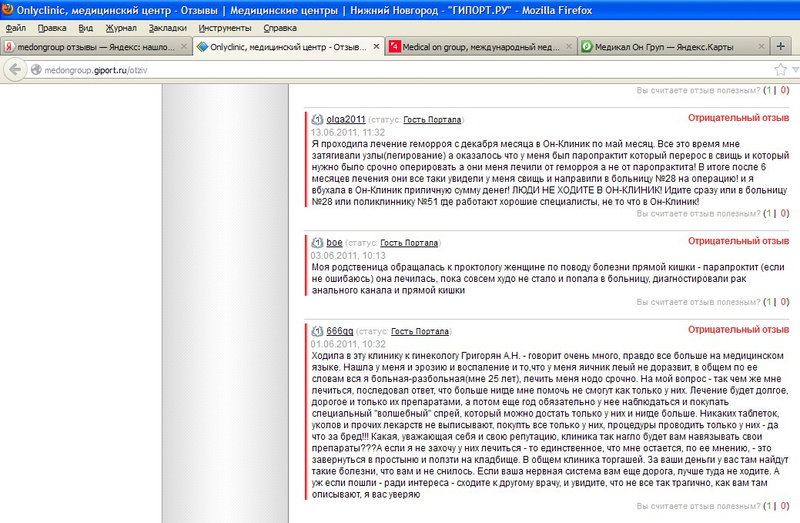Click date 13.06.2011, 11:32
Viewport: 800px width, 523px height.
(347, 132)
